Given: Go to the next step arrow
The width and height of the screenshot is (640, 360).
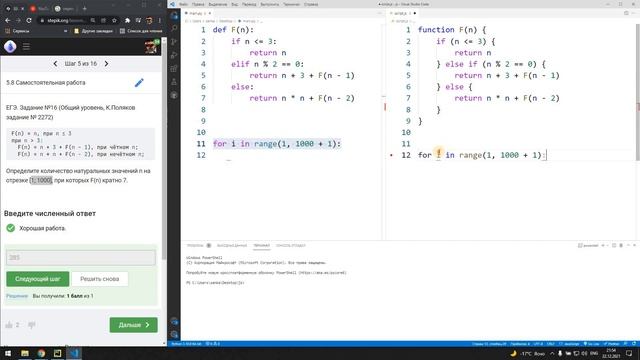Looking at the screenshot, I should pyautogui.click(x=106, y=64).
